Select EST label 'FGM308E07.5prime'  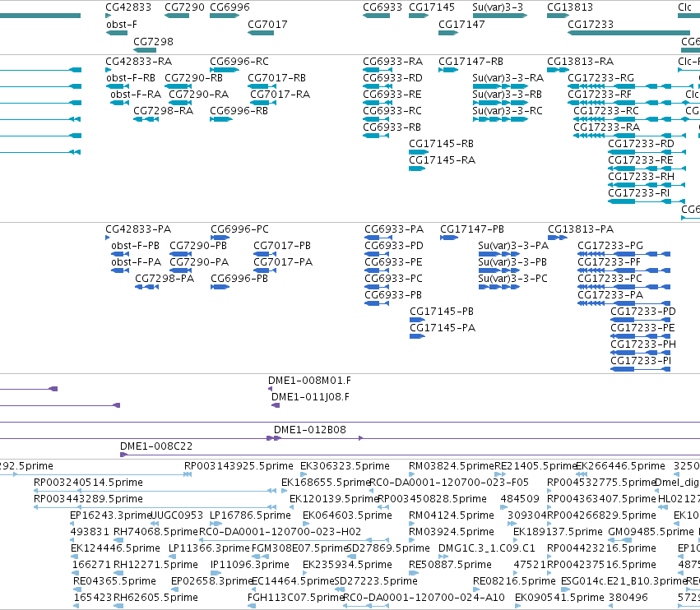point(299,548)
